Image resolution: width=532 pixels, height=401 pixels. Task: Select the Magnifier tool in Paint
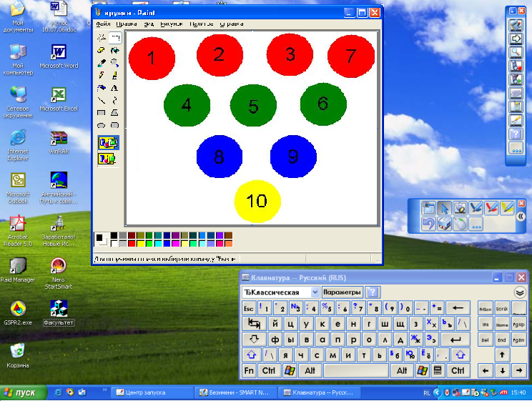[x=114, y=63]
